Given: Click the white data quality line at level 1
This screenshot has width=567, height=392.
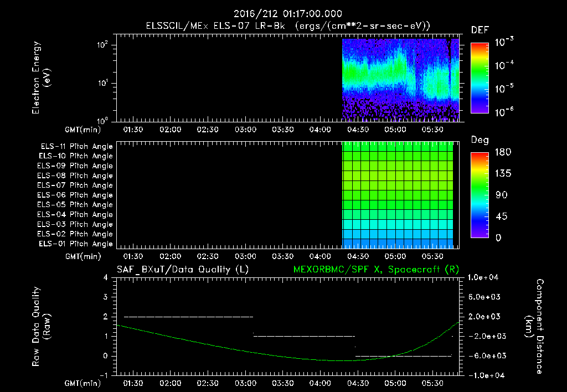Looking at the screenshot, I should pyautogui.click(x=304, y=336).
